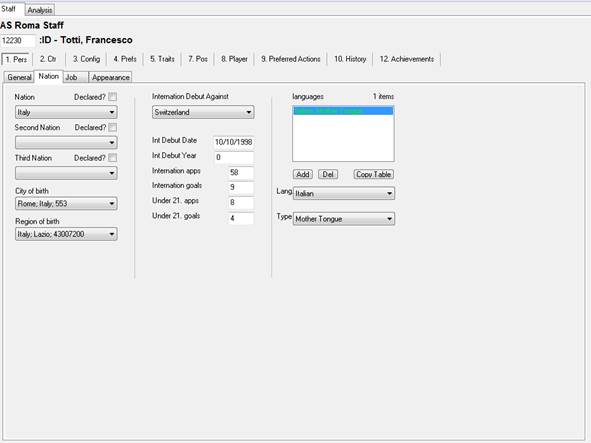Screen dimensions: 591x443
Task: Click the Del language button
Action: pos(328,174)
